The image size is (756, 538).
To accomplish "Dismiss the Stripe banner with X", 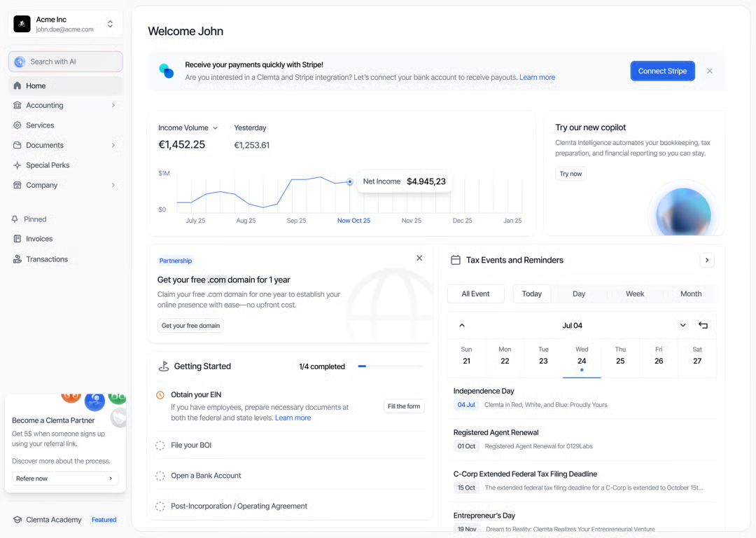I will (710, 71).
